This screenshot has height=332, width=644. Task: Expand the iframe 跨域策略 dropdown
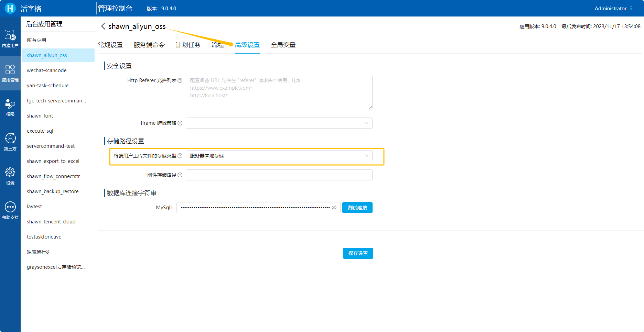tap(279, 123)
